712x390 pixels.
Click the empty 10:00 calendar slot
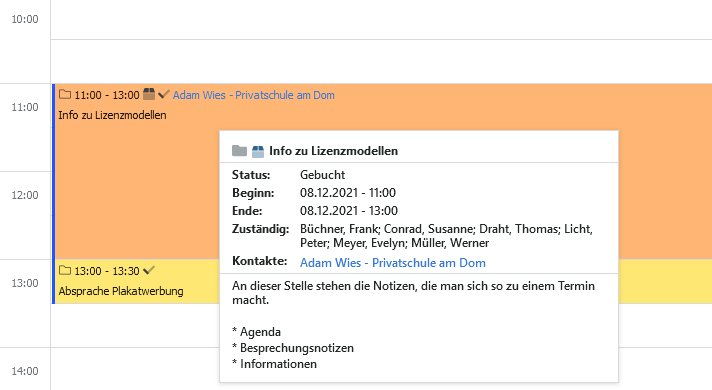[381, 20]
